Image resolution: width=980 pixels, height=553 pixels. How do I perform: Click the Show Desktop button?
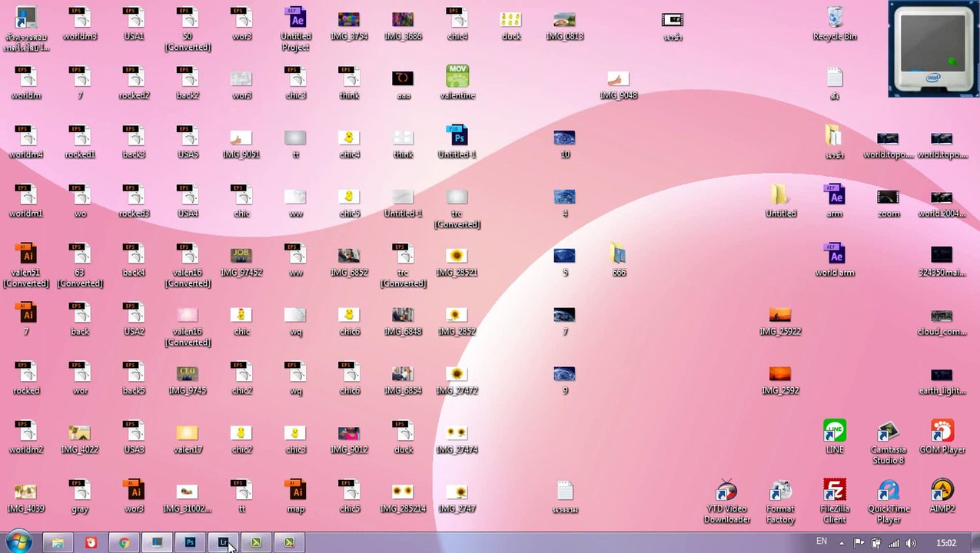pos(975,542)
